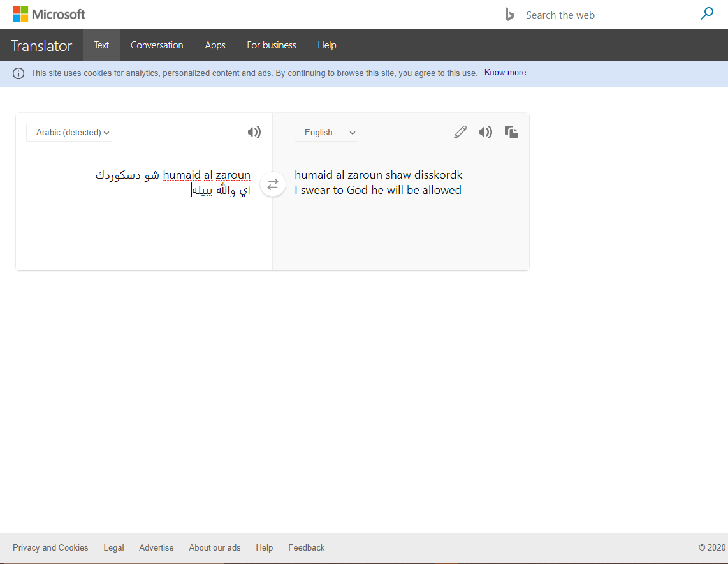The width and height of the screenshot is (728, 564).
Task: Click the misspelled word "humaid" in source
Action: [182, 175]
